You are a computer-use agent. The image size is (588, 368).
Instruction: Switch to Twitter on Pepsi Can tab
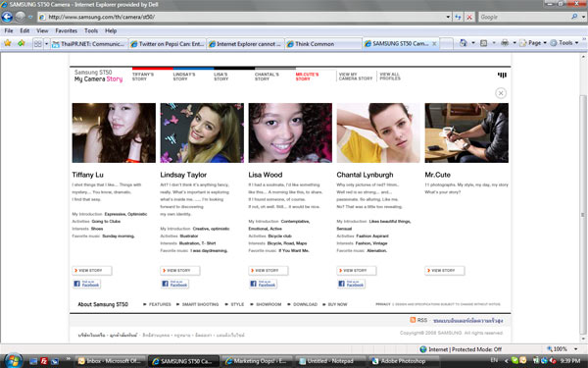[168, 44]
